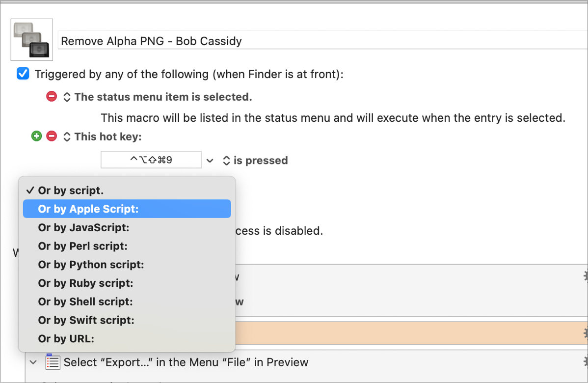Click the macro icon image well

click(32, 40)
